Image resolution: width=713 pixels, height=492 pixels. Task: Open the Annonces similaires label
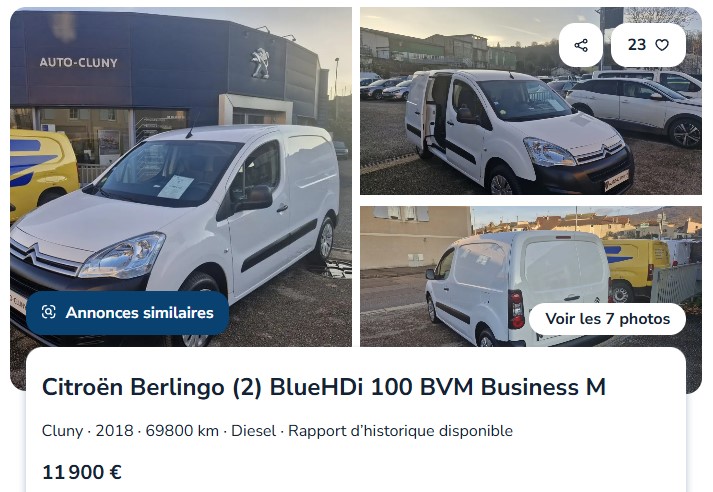[140, 313]
